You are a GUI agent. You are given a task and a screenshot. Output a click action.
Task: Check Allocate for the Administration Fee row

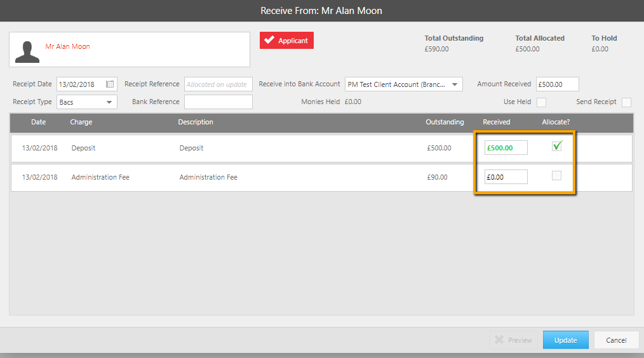coord(556,176)
